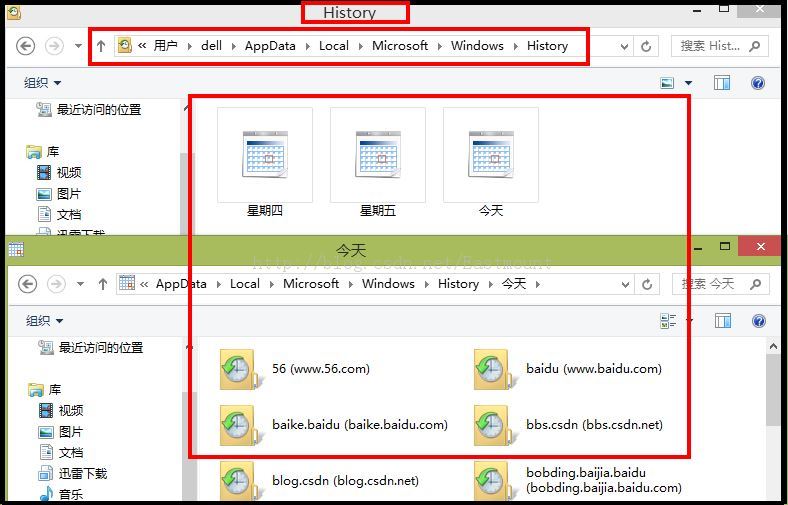Select 视频 in History window sidebar

[x=59, y=172]
